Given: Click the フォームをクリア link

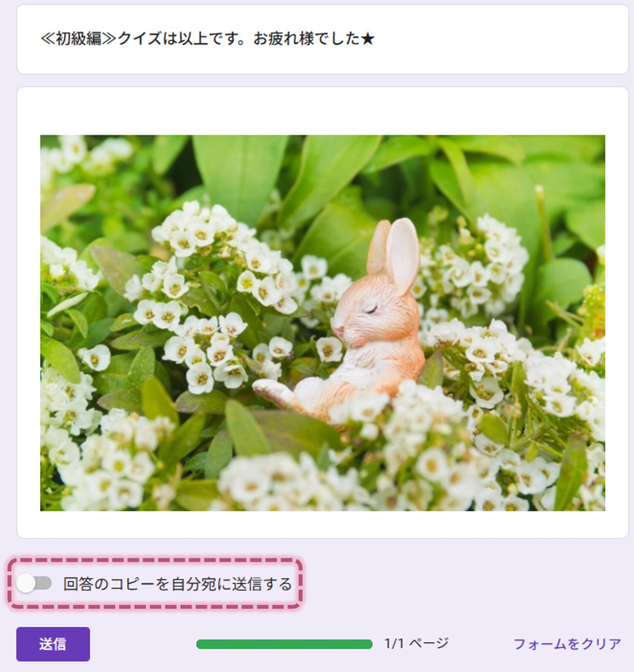Looking at the screenshot, I should tap(567, 644).
